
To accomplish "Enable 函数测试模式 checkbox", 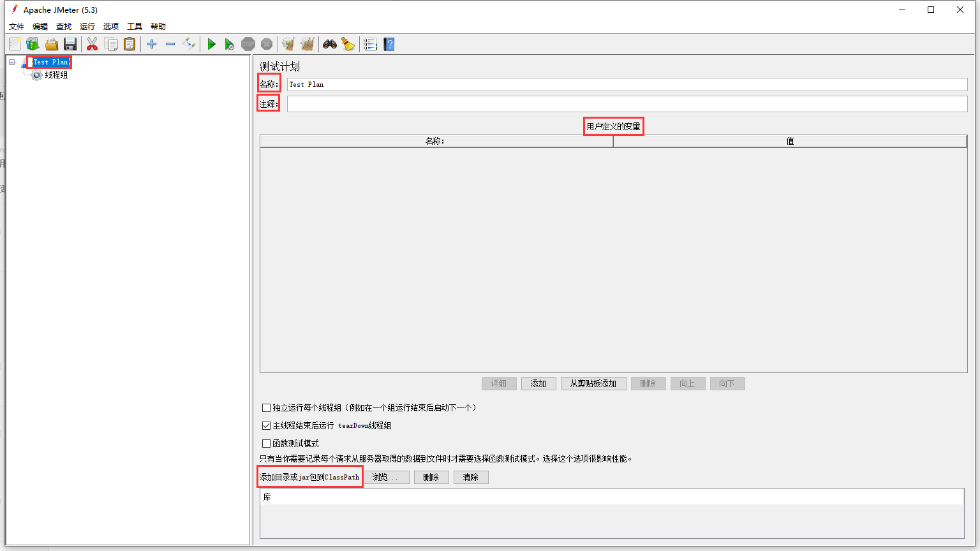I will [266, 443].
